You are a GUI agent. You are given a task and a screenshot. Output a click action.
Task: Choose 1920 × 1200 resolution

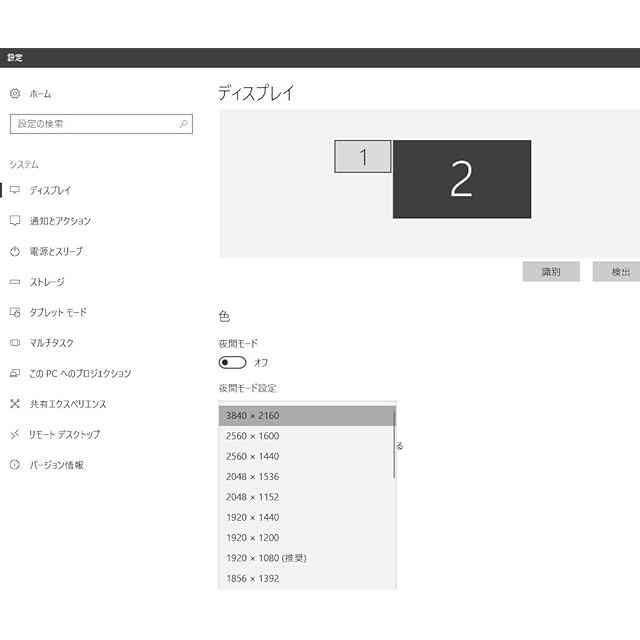pos(306,538)
